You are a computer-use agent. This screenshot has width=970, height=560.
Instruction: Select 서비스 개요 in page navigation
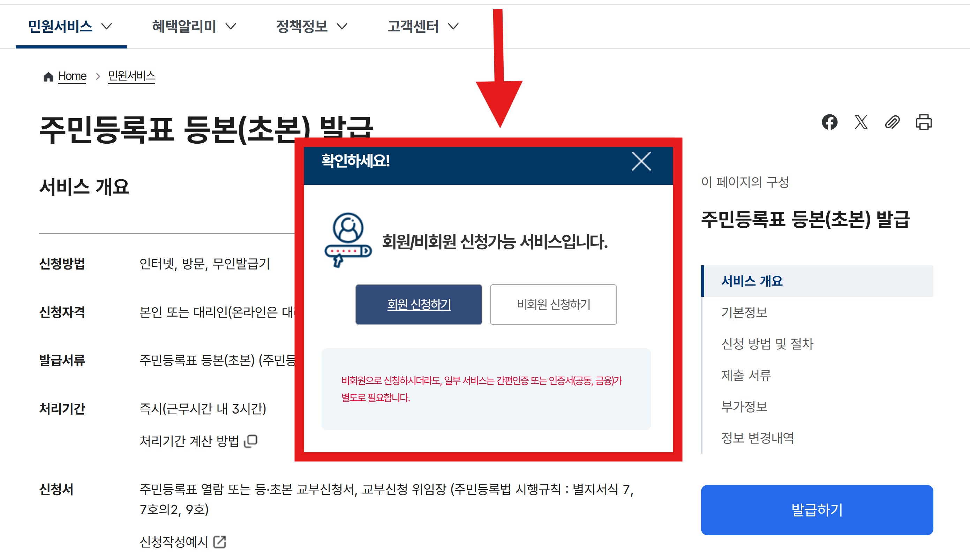tap(752, 281)
